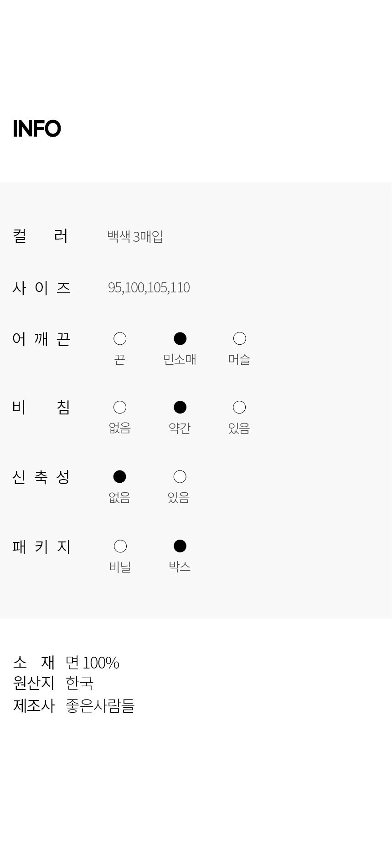
Task: Pick the 비닐 package option
Action: pos(120,546)
